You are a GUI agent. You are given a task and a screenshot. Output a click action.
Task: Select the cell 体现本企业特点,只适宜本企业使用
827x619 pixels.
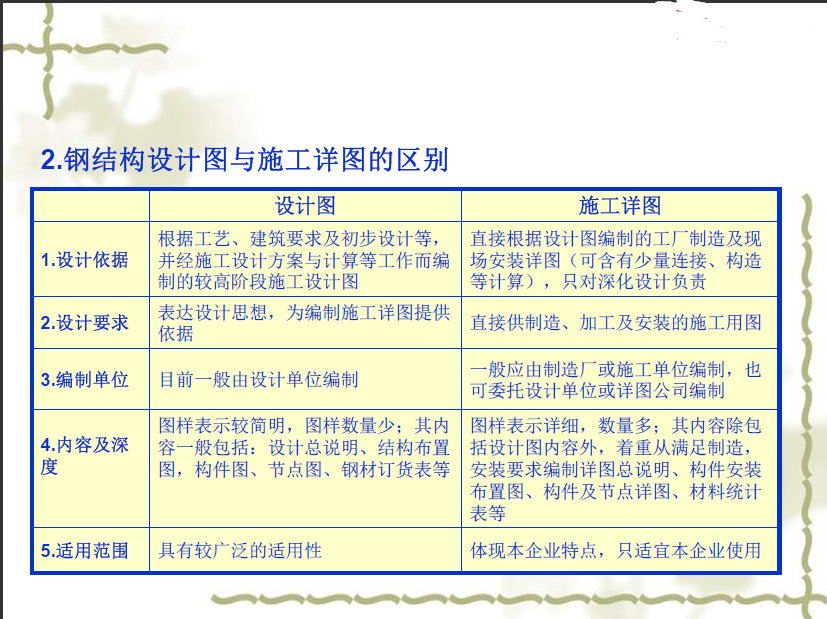coord(620,550)
